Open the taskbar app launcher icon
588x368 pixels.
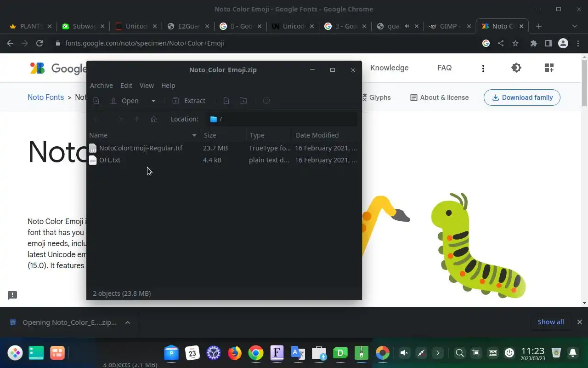click(x=15, y=353)
